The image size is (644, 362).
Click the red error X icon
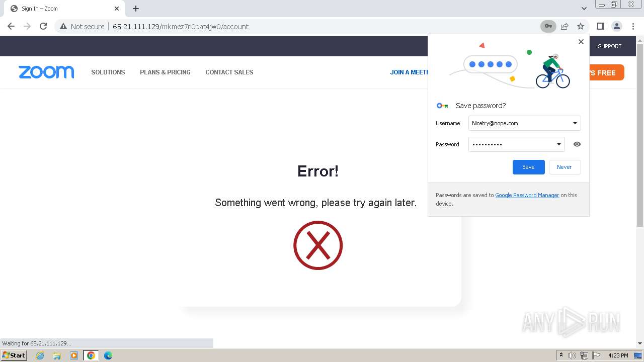pos(318,245)
